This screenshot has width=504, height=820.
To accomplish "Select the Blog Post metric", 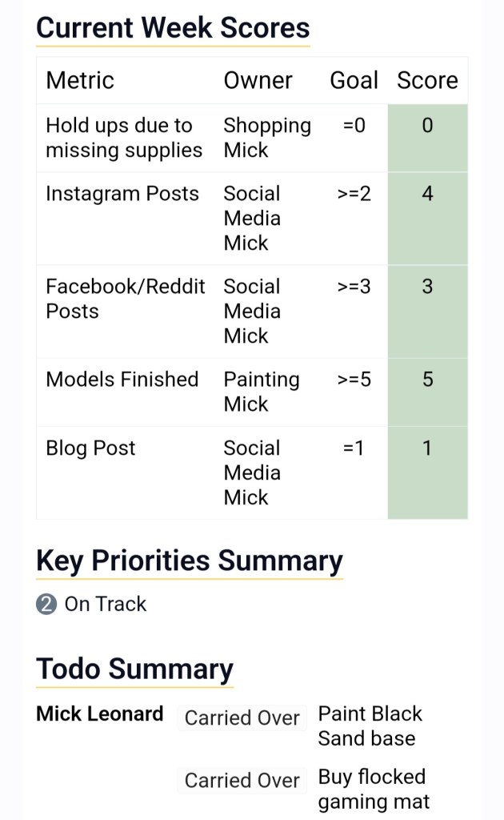I will 90,448.
